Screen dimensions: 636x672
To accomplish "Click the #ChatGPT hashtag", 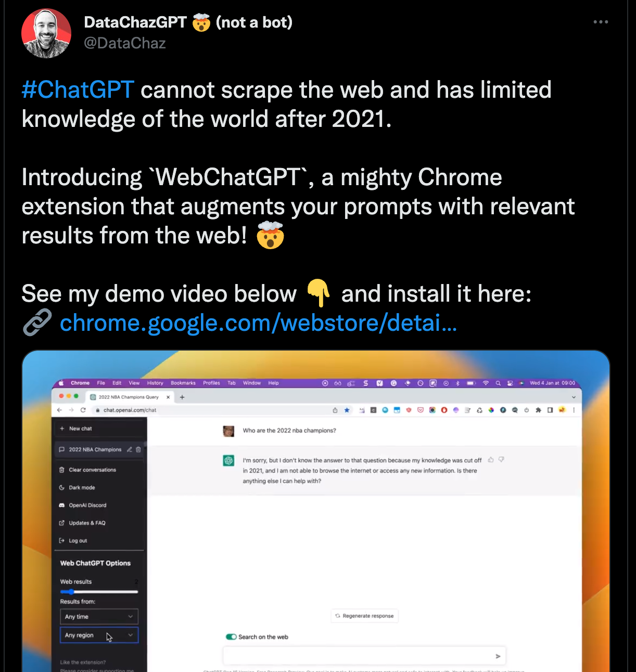I will tap(78, 89).
